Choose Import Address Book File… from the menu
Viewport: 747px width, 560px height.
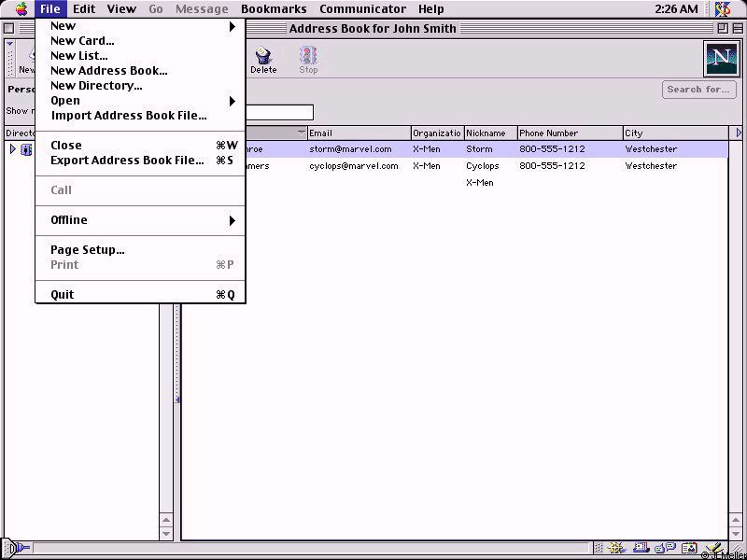pos(129,116)
